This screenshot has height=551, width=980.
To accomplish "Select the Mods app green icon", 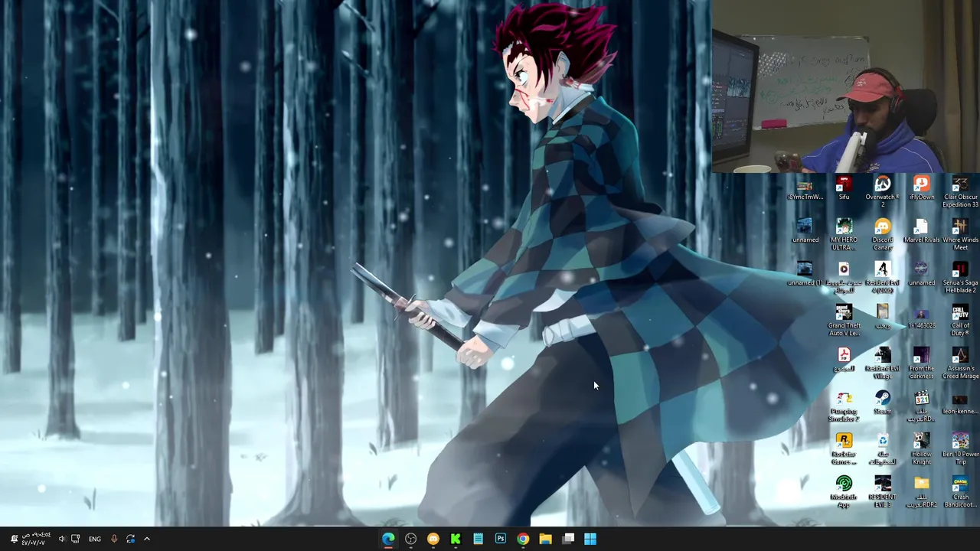I will [844, 491].
